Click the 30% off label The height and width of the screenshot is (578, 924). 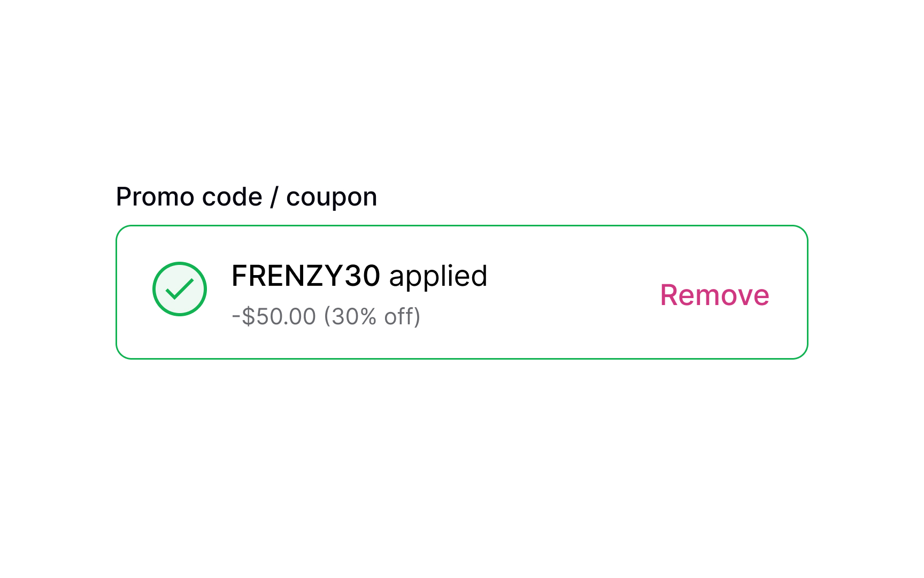tap(374, 316)
